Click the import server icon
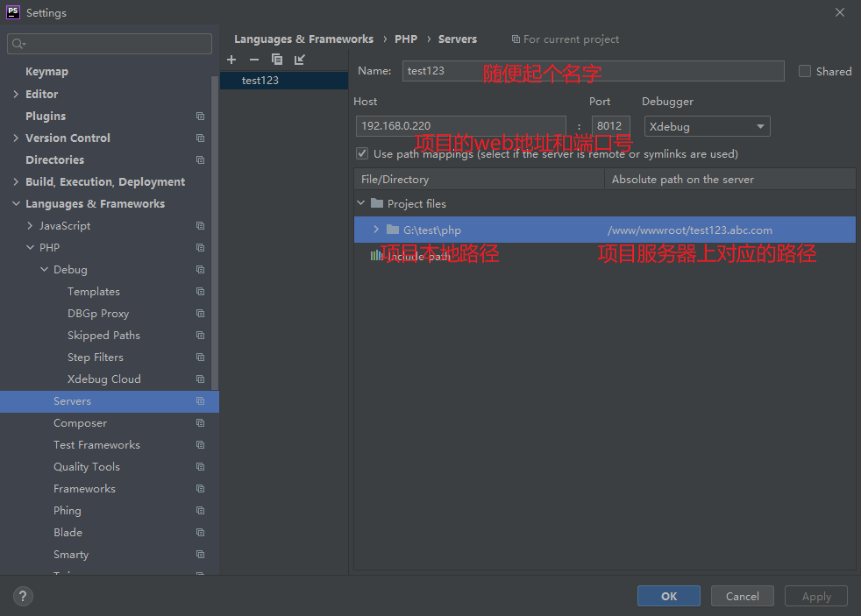Image resolution: width=861 pixels, height=616 pixels. (x=300, y=60)
